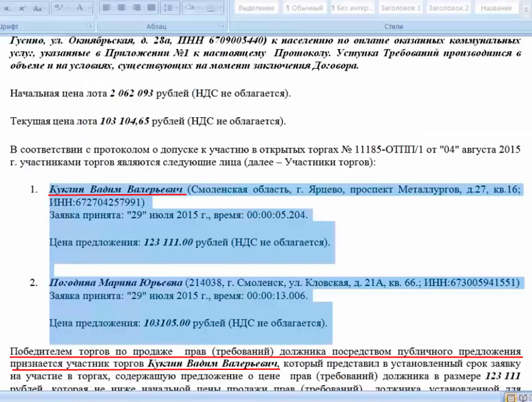Expand shading color dropdown arrow
This screenshot has height=402, width=532.
(201, 7)
